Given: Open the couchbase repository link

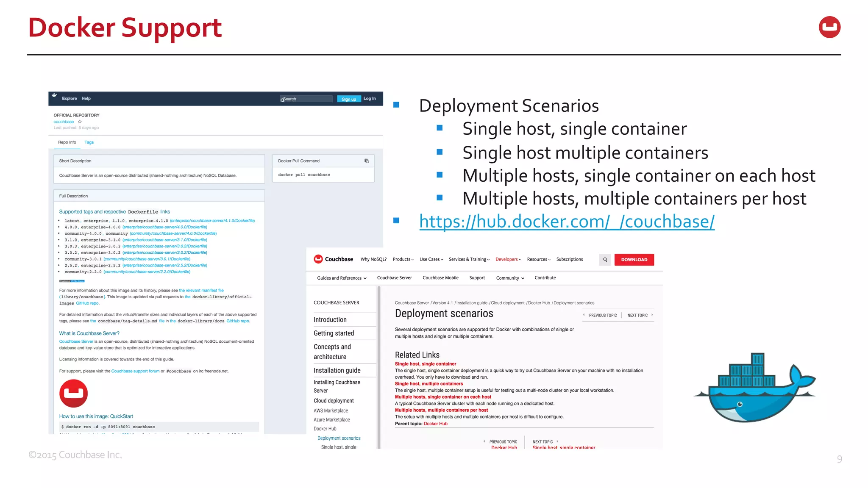Looking at the screenshot, I should [x=64, y=122].
